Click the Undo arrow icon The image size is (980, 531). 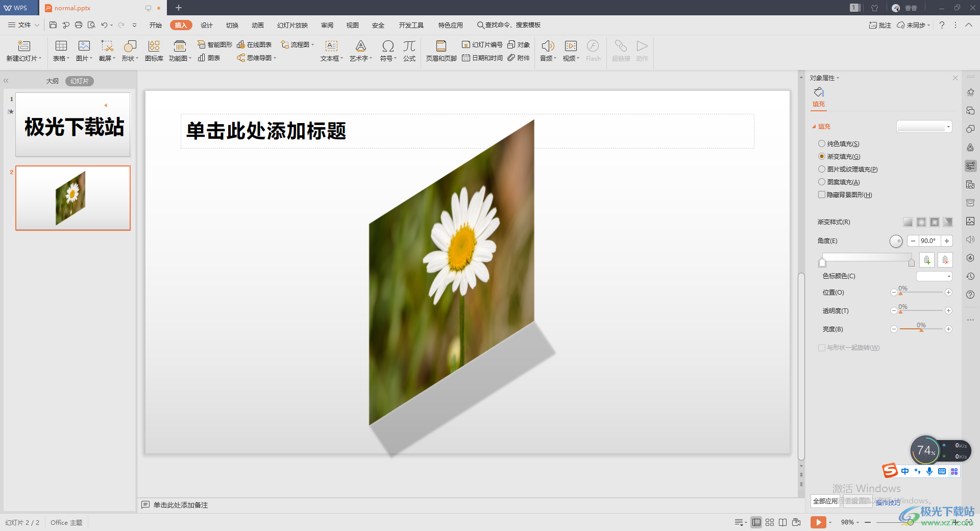coord(104,25)
